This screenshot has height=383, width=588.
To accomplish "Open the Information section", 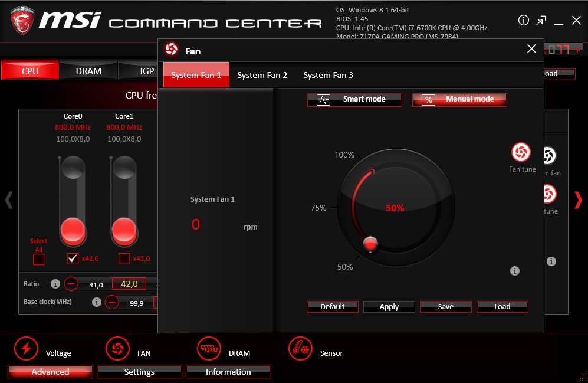I will point(228,372).
